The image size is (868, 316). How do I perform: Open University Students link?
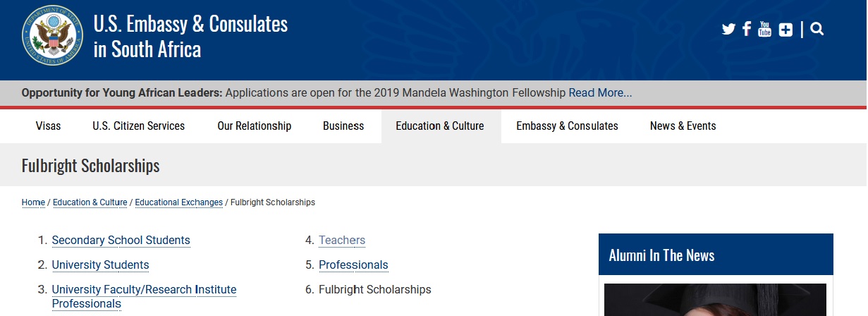tap(100, 265)
